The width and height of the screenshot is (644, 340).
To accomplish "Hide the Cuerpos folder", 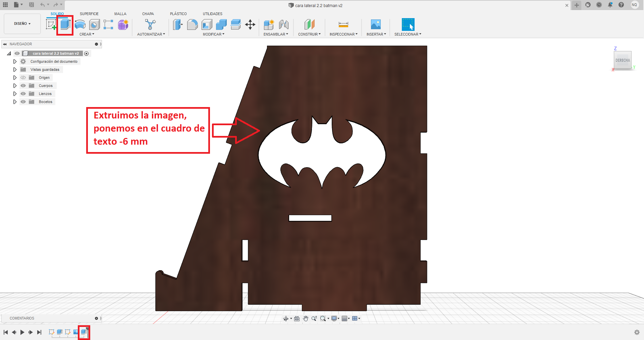I will tap(23, 86).
